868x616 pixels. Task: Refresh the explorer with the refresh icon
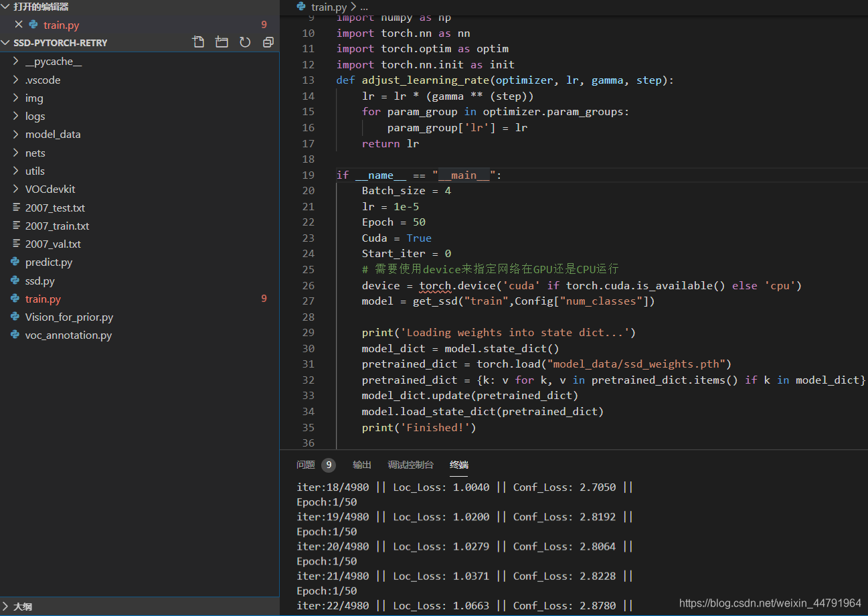[x=245, y=42]
